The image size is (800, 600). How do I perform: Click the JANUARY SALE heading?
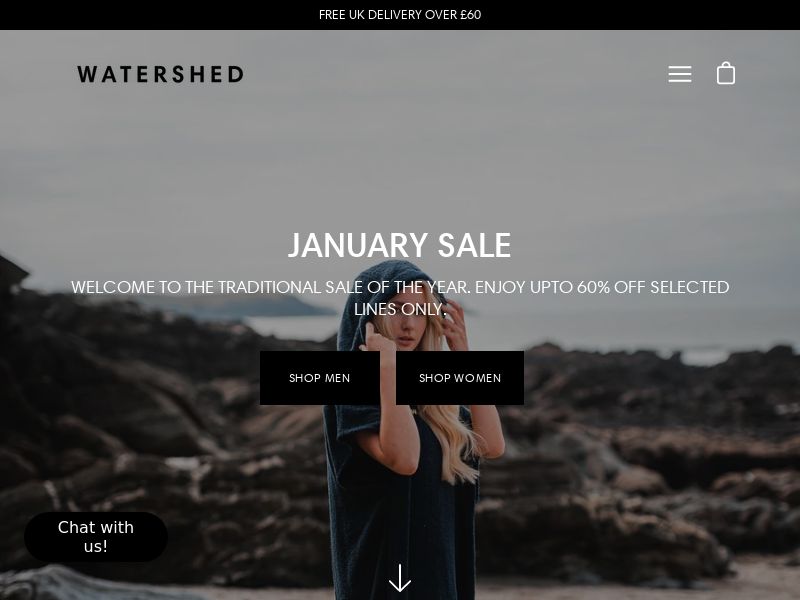click(x=399, y=245)
